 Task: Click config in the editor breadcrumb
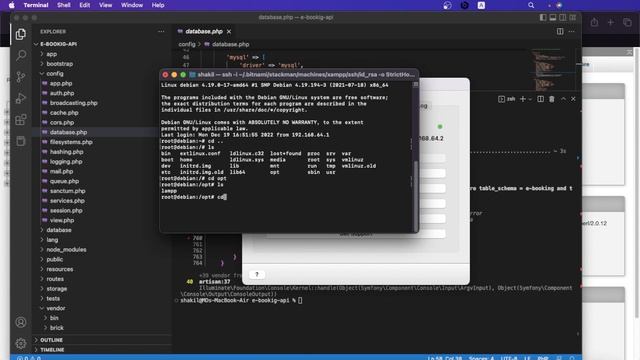(187, 44)
